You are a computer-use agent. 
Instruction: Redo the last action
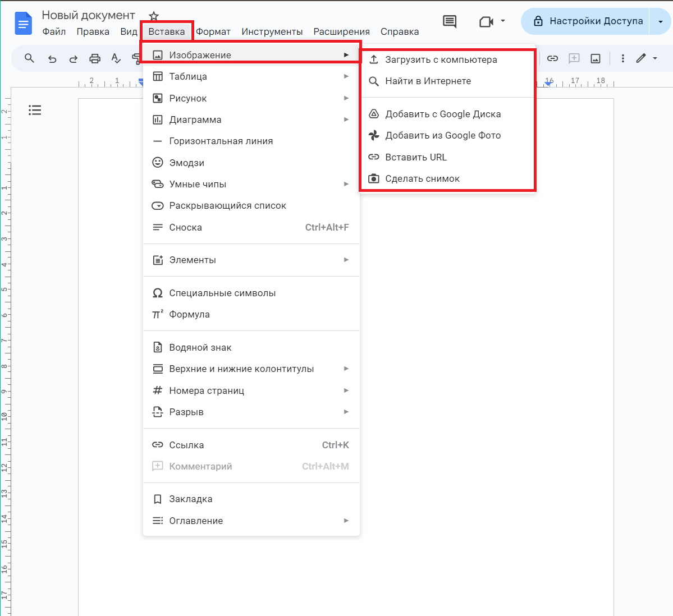coord(74,59)
